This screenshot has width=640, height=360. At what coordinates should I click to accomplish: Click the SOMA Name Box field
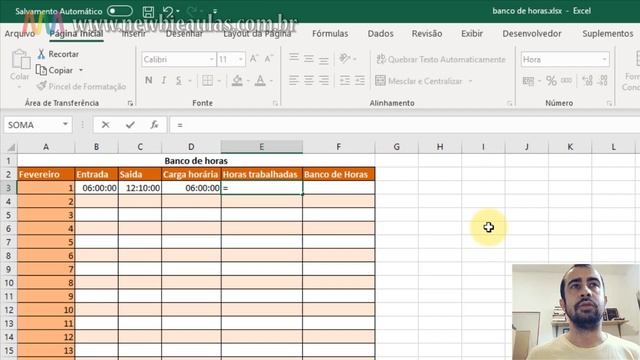coord(33,125)
